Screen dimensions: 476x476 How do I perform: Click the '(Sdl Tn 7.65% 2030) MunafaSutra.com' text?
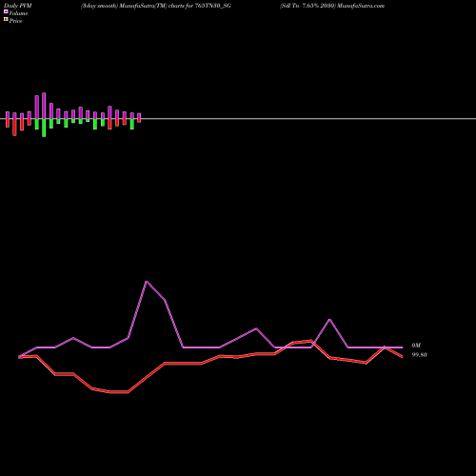pos(332,6)
